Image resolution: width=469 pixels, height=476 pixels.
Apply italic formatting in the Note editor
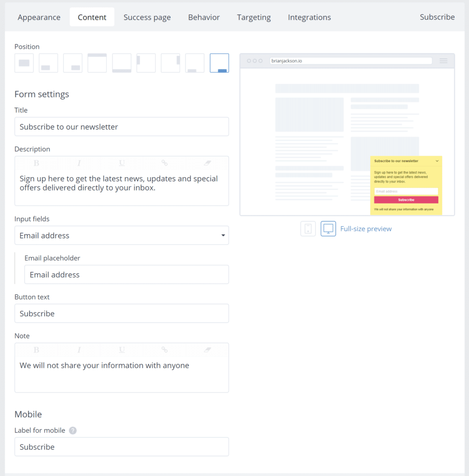79,350
